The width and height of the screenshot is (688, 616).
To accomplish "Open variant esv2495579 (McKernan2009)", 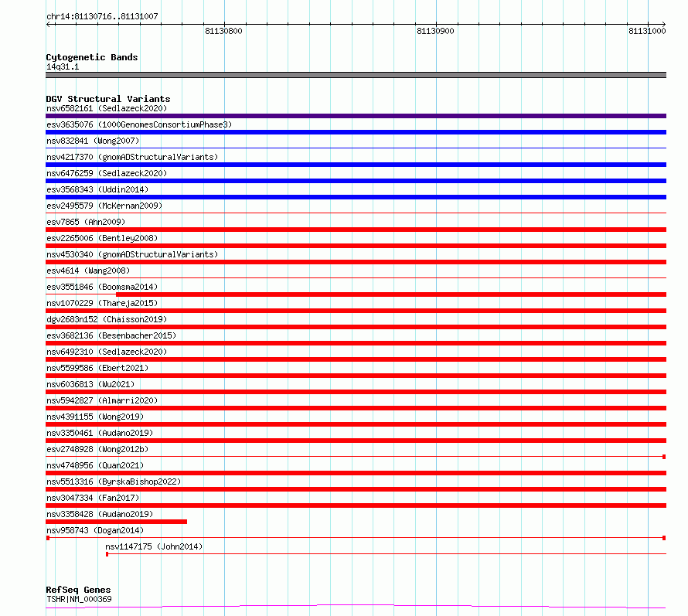I will (x=104, y=206).
